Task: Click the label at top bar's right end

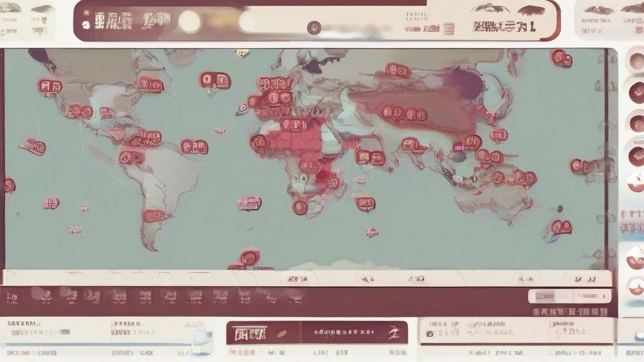Action: (504, 27)
